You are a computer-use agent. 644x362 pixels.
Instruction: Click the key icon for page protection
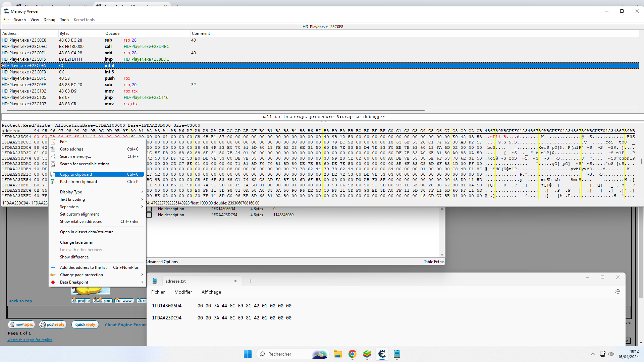point(53,275)
